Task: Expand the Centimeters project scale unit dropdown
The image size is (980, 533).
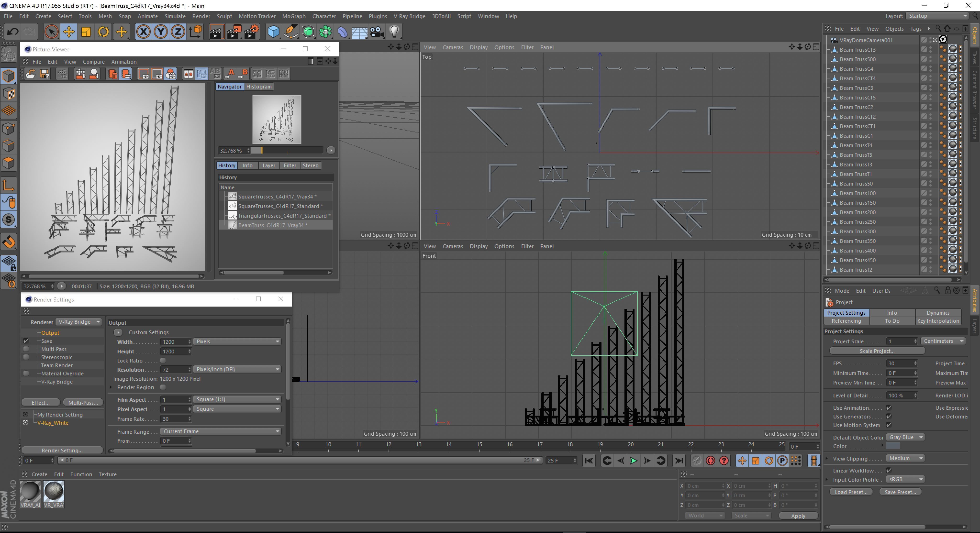Action: (943, 341)
